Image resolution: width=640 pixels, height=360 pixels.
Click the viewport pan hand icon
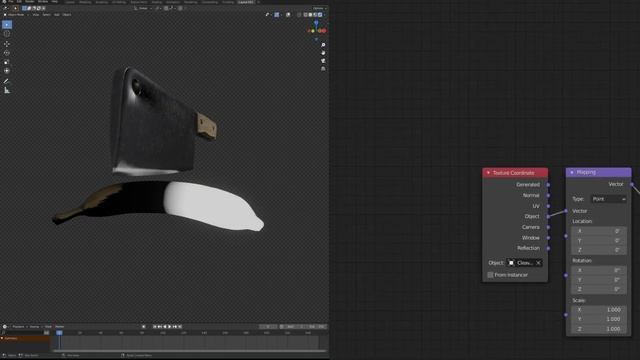323,53
